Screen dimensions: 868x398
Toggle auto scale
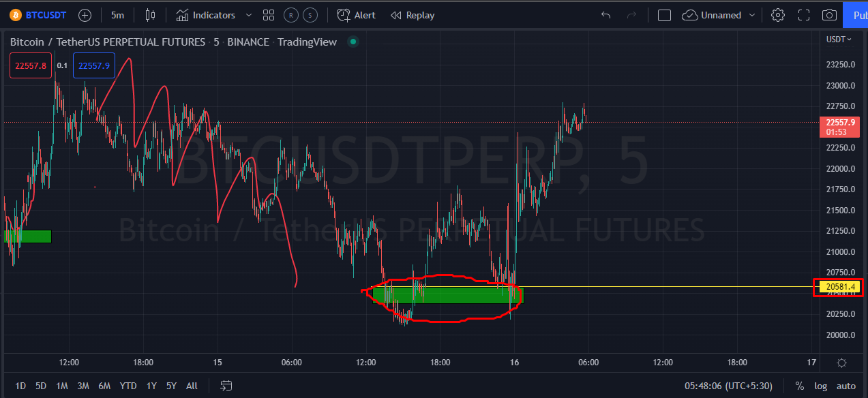tap(846, 386)
